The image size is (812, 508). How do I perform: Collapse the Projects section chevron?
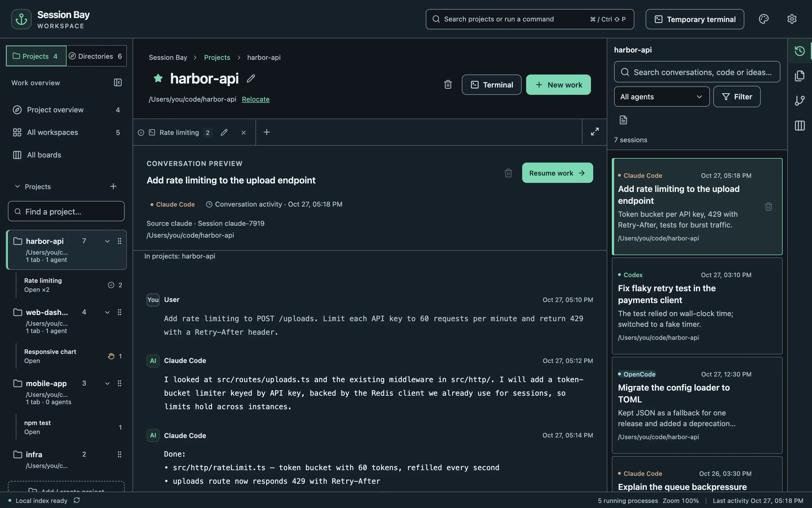17,187
